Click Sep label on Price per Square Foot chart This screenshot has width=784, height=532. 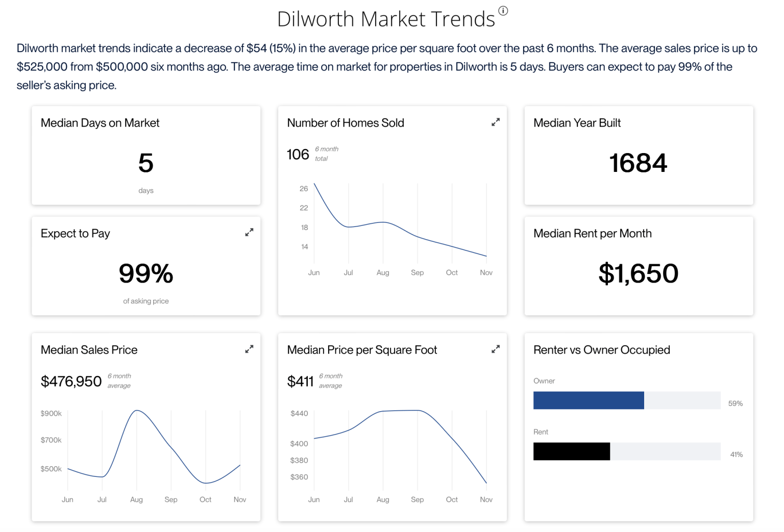(417, 499)
